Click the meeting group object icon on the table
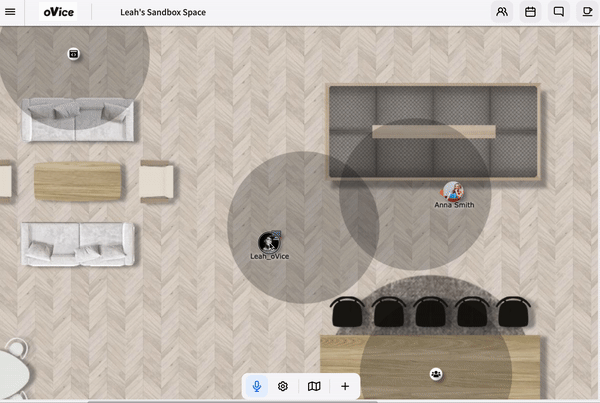 [x=436, y=374]
